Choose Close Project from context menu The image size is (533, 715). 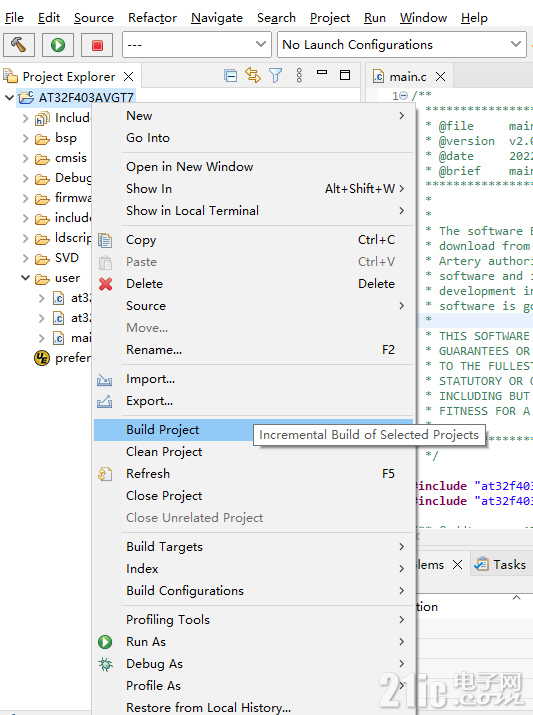coord(253,496)
